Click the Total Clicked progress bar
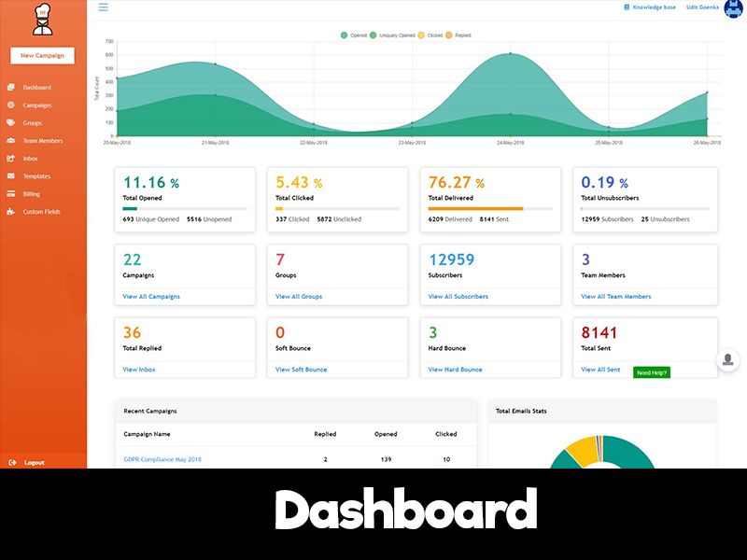Image resolution: width=747 pixels, height=560 pixels. [337, 208]
